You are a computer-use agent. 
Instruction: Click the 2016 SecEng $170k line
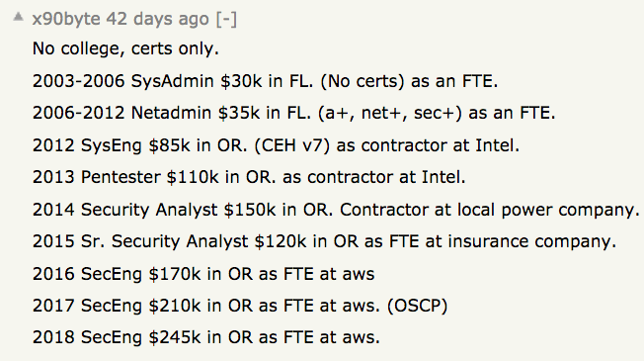tap(203, 274)
